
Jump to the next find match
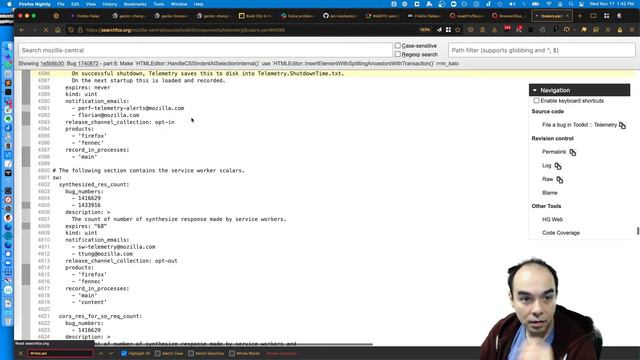pos(111,353)
